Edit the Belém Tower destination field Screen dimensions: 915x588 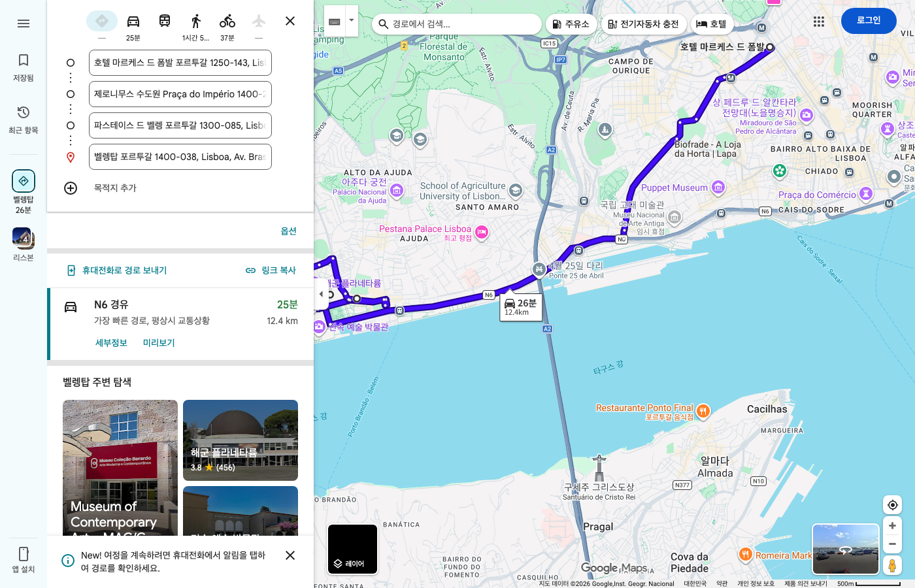(x=180, y=157)
